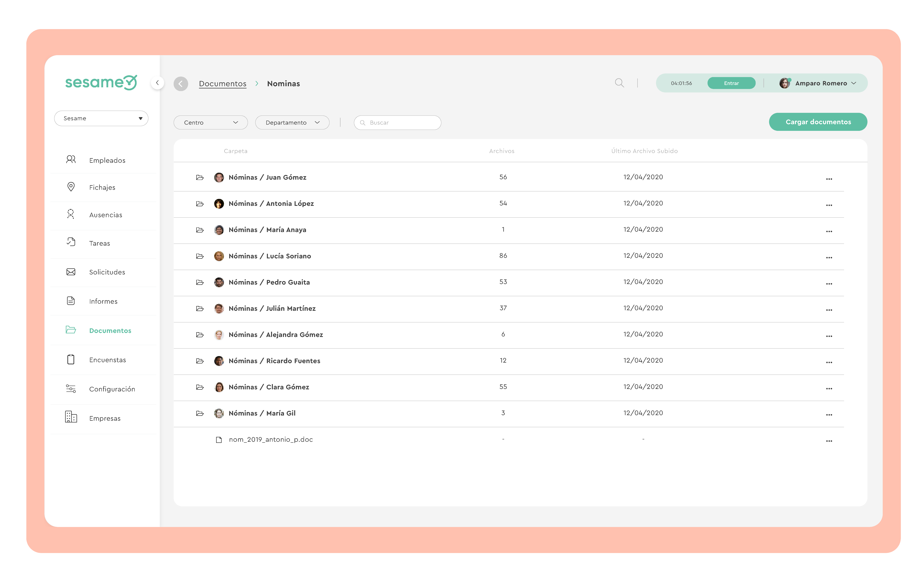Open Encuestas in the sidebar menu
The image size is (924, 573).
(108, 360)
